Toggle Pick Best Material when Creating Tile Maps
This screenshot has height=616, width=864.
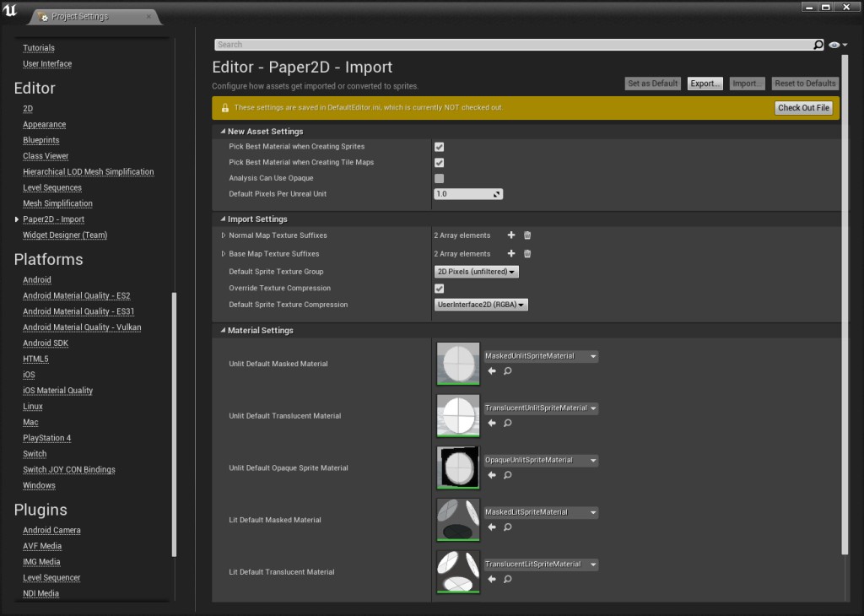[x=439, y=163]
